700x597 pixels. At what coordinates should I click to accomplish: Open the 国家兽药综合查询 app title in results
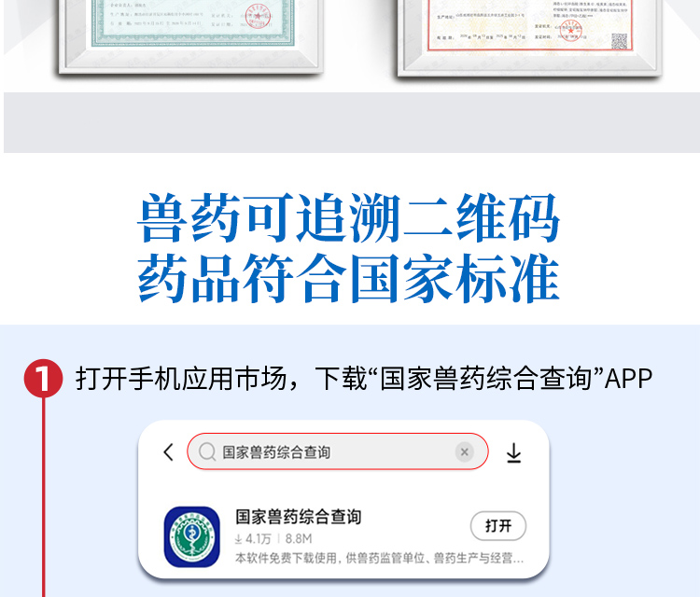click(299, 517)
